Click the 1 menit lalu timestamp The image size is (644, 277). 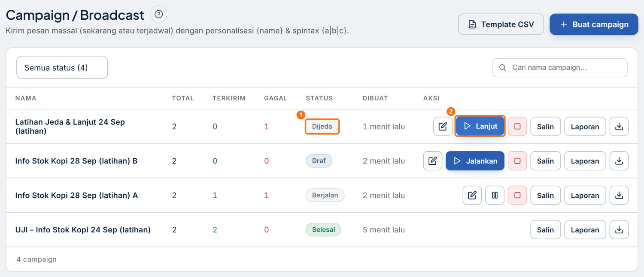[x=384, y=126]
